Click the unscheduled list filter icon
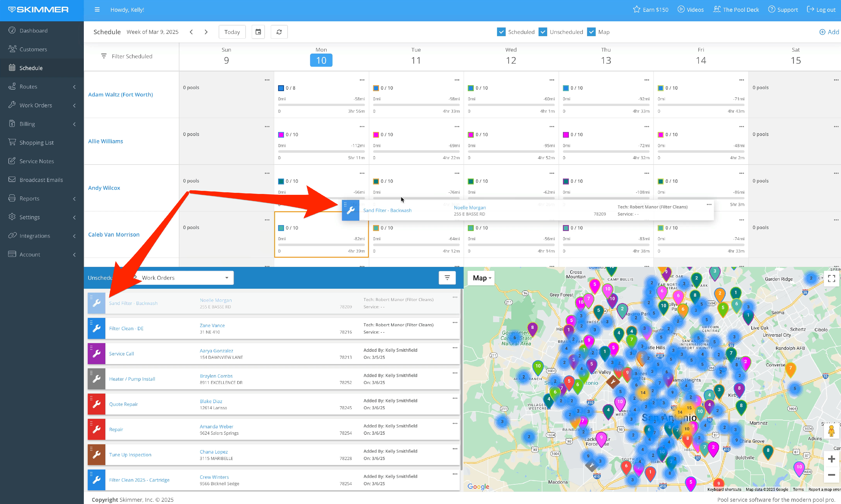The height and width of the screenshot is (504, 841). click(x=447, y=278)
